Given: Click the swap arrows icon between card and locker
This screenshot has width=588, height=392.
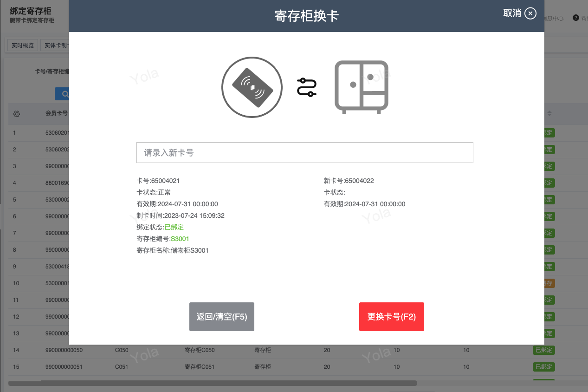Looking at the screenshot, I should pos(307,87).
